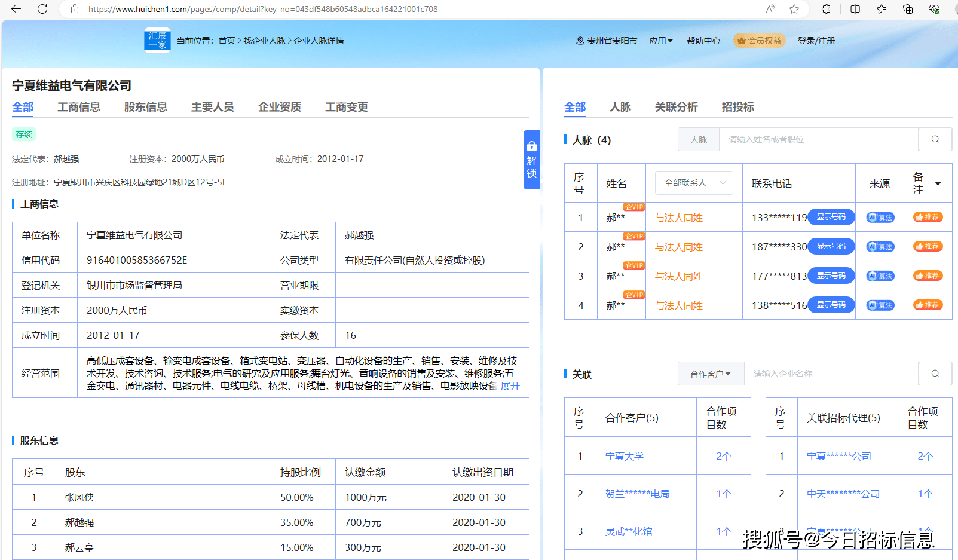Click the 会员权益 button

click(x=760, y=41)
